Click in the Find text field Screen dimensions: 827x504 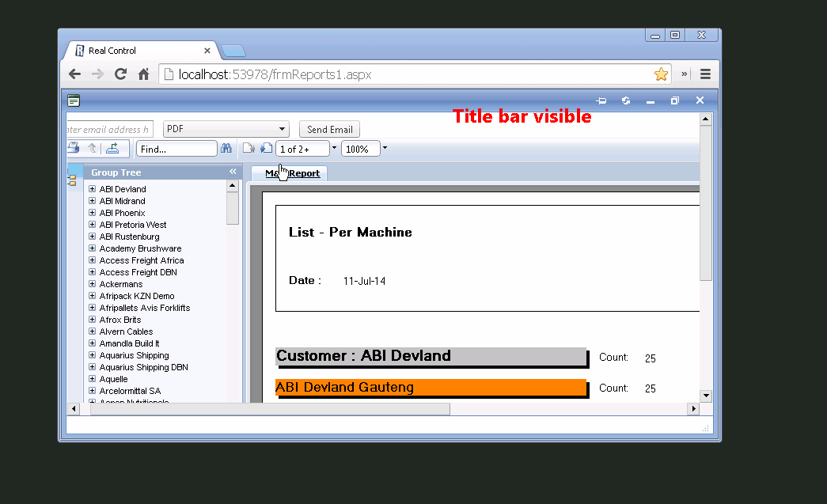(176, 150)
